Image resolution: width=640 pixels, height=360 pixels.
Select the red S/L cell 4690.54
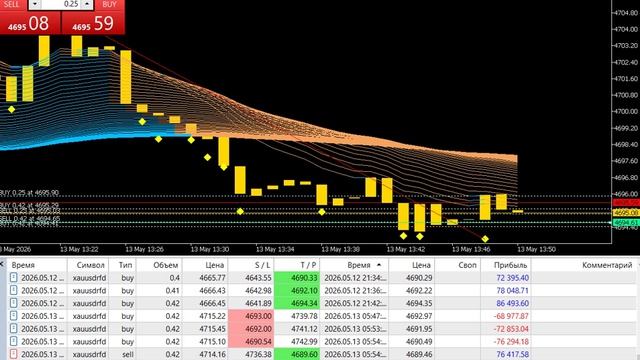coord(251,341)
